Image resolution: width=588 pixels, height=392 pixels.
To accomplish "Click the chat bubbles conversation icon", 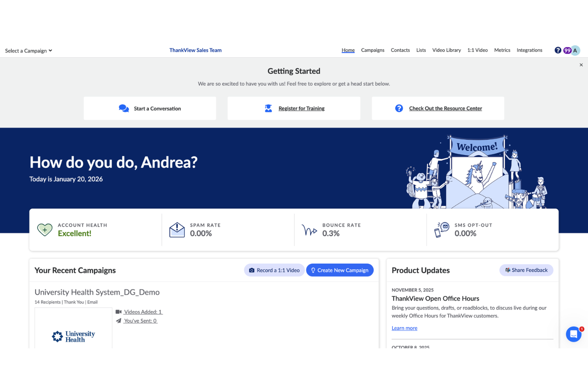I will 124,108.
